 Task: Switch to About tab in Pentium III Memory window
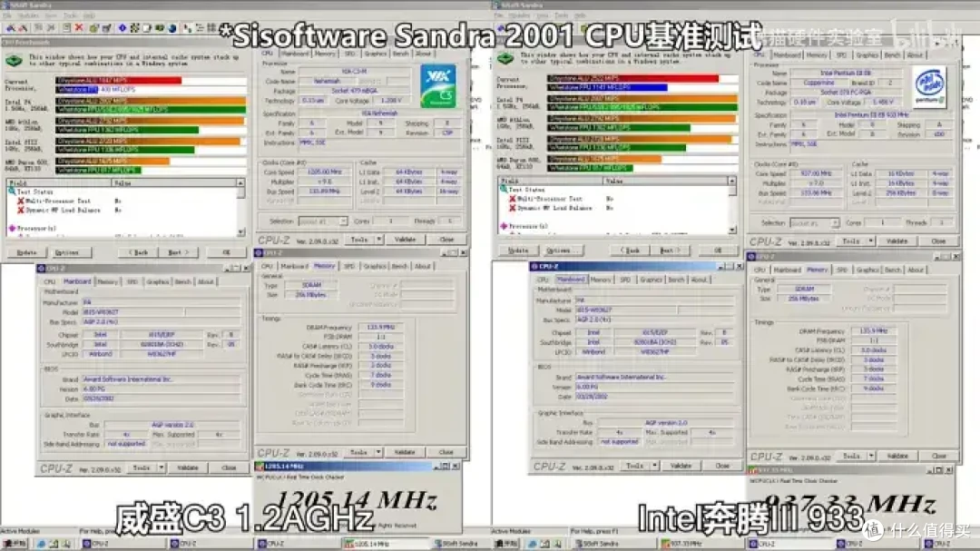(916, 271)
